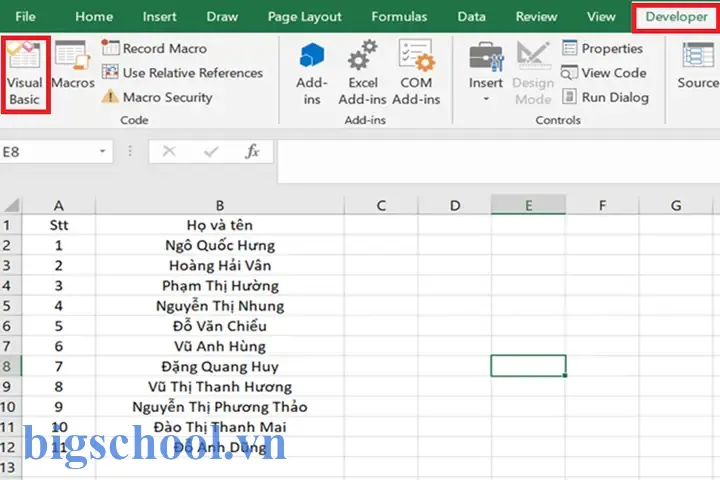The width and height of the screenshot is (720, 480).
Task: Select cell 'Đỗ Văn Chiểu'
Action: pyautogui.click(x=220, y=326)
